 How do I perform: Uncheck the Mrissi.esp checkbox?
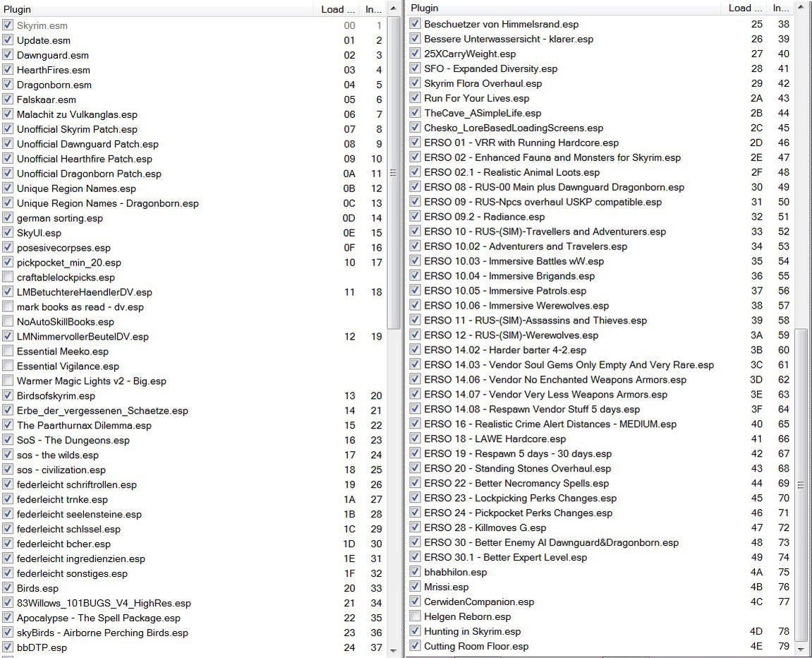[415, 587]
